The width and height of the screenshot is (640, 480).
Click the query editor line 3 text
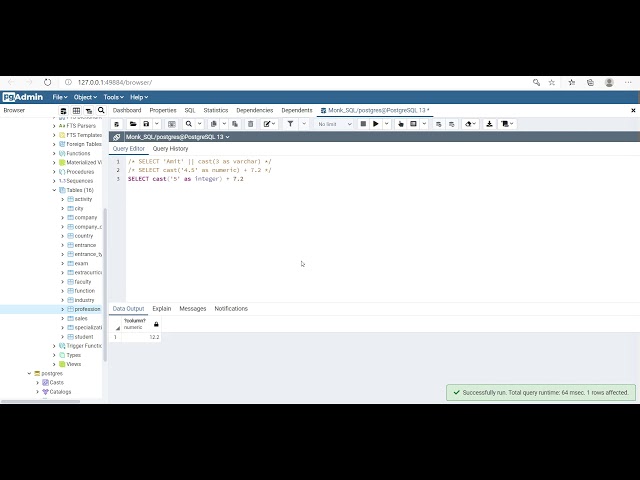click(x=185, y=179)
